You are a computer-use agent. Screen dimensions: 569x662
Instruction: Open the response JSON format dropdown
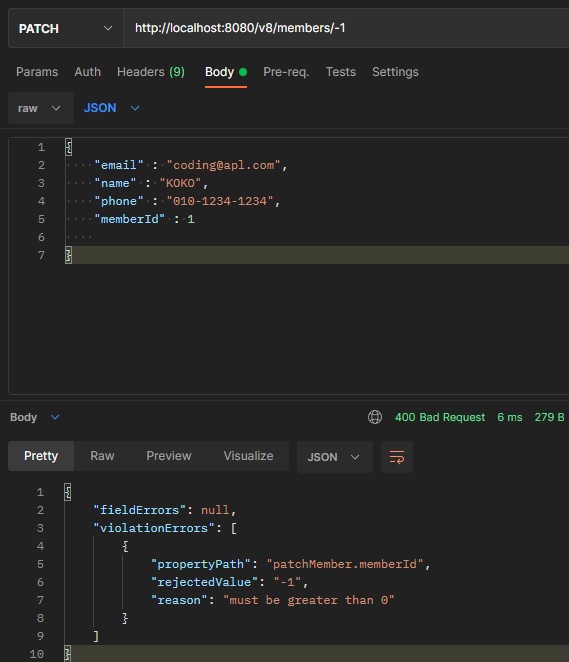335,457
